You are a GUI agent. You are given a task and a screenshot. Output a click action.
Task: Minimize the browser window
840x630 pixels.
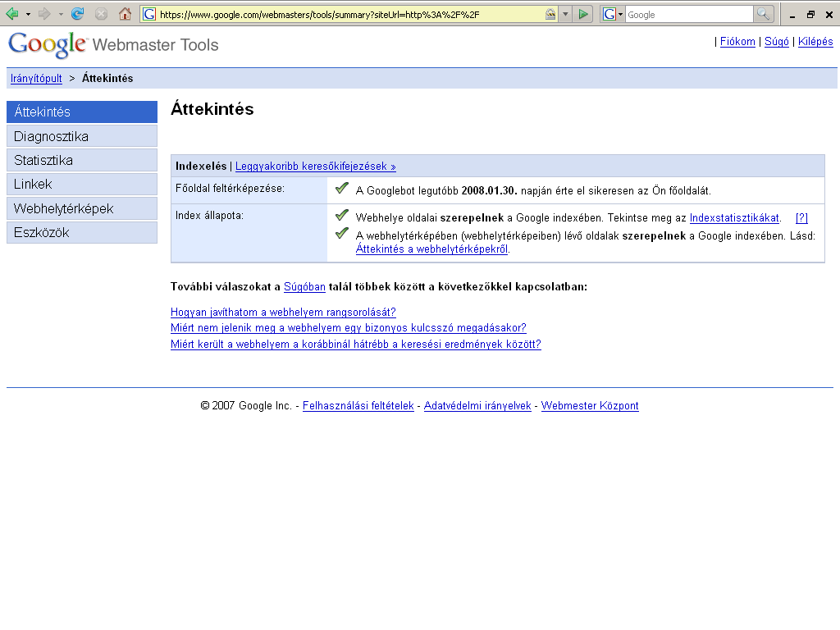[x=792, y=15]
